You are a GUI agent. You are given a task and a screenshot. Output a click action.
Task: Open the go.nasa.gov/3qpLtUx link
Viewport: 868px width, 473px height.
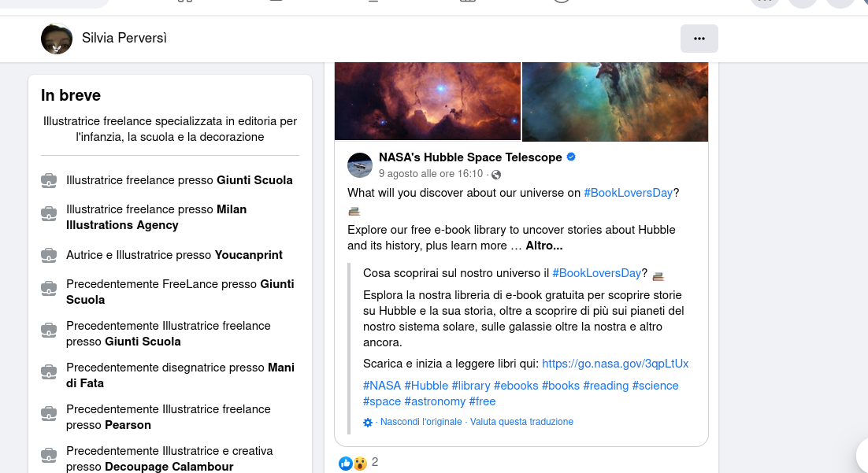[615, 364]
